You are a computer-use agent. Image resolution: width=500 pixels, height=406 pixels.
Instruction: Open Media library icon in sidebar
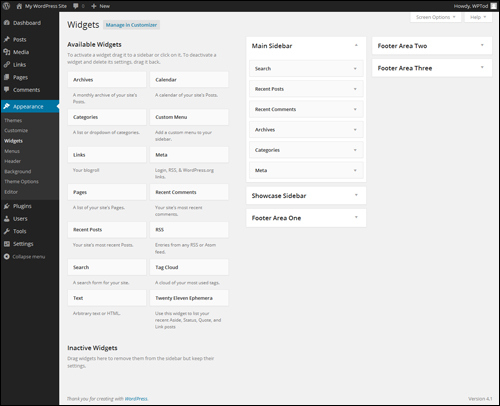7,52
